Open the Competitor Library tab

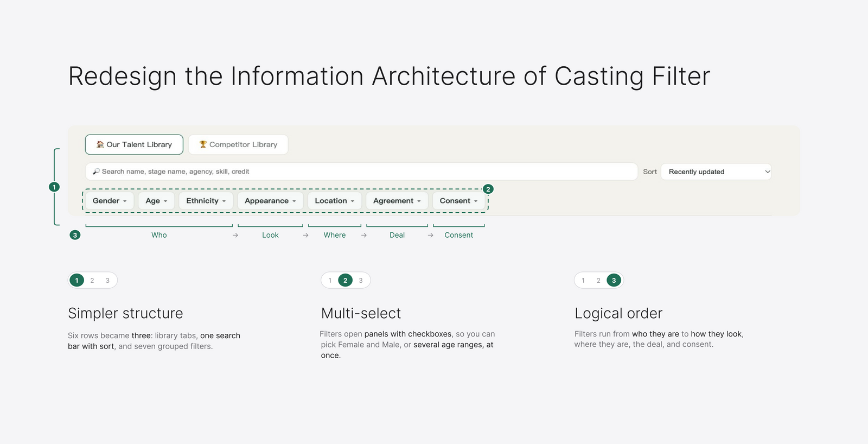[x=238, y=144]
